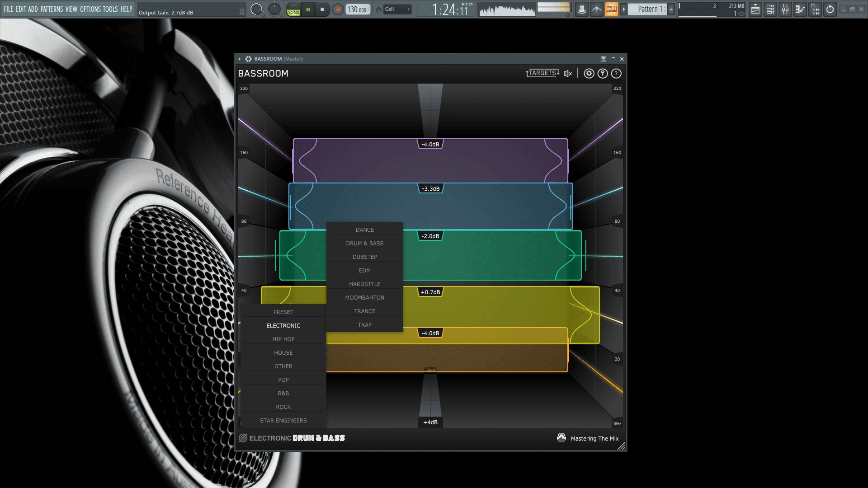868x488 pixels.
Task: Click the undo history circular arrow icon
Action: coord(830,9)
